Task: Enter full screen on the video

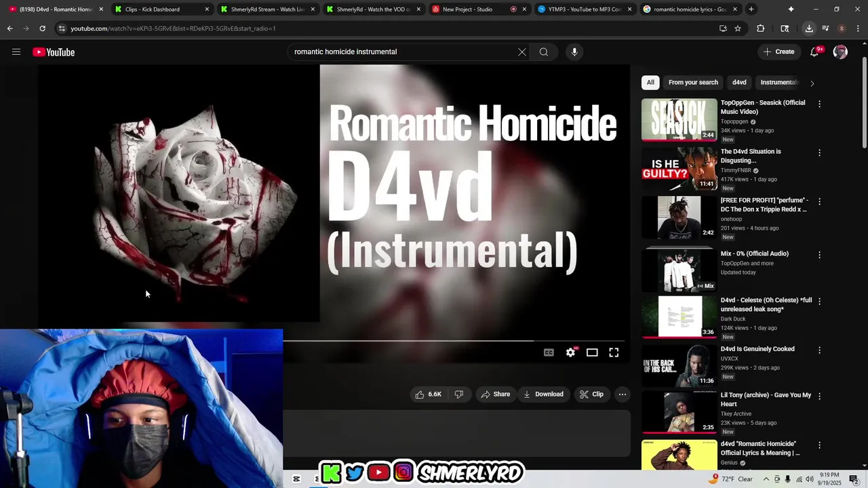Action: tap(614, 352)
